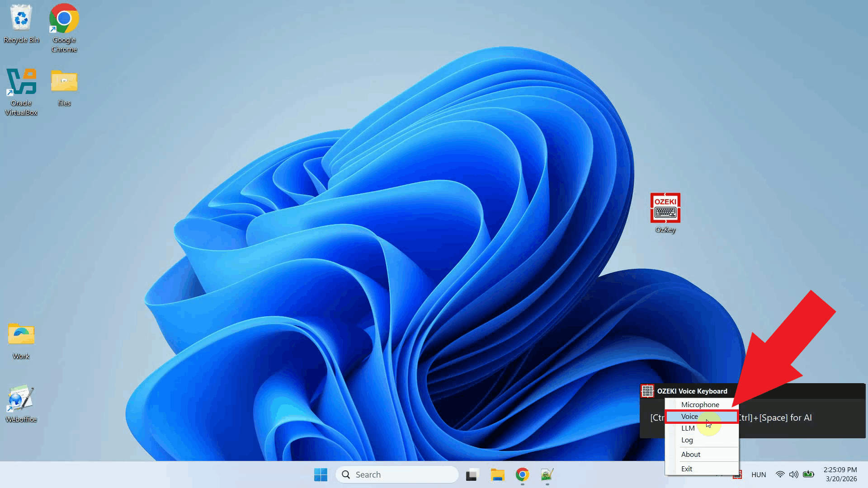Open File Explorer from the taskbar
Image resolution: width=868 pixels, height=488 pixels.
497,475
